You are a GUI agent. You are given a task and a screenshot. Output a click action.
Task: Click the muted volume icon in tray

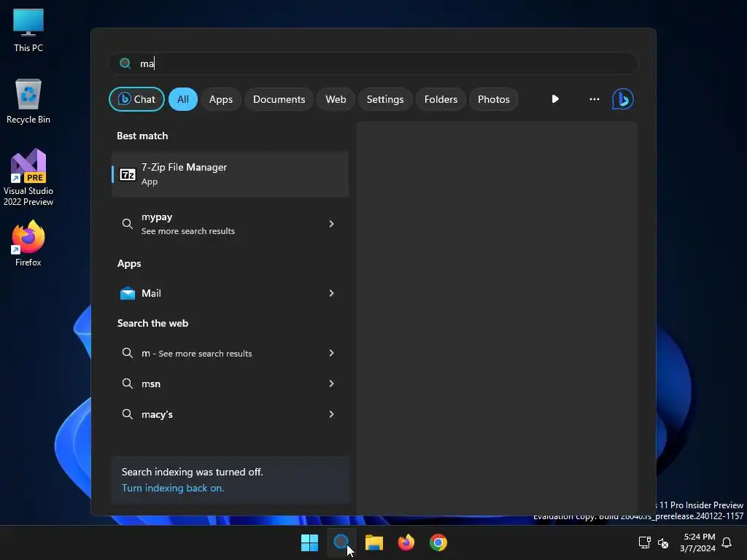point(663,542)
